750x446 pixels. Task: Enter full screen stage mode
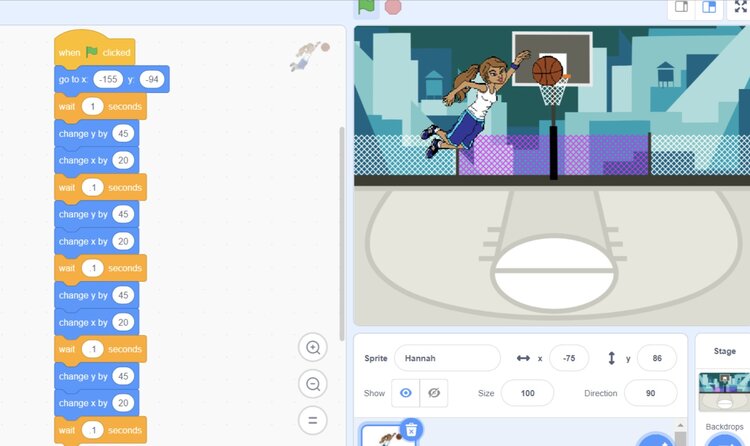point(741,7)
